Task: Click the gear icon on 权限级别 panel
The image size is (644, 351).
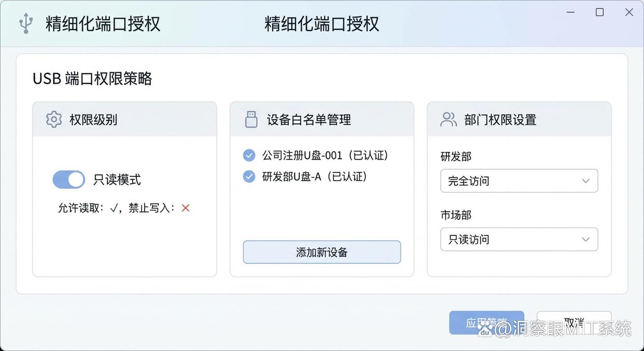Action: tap(53, 119)
